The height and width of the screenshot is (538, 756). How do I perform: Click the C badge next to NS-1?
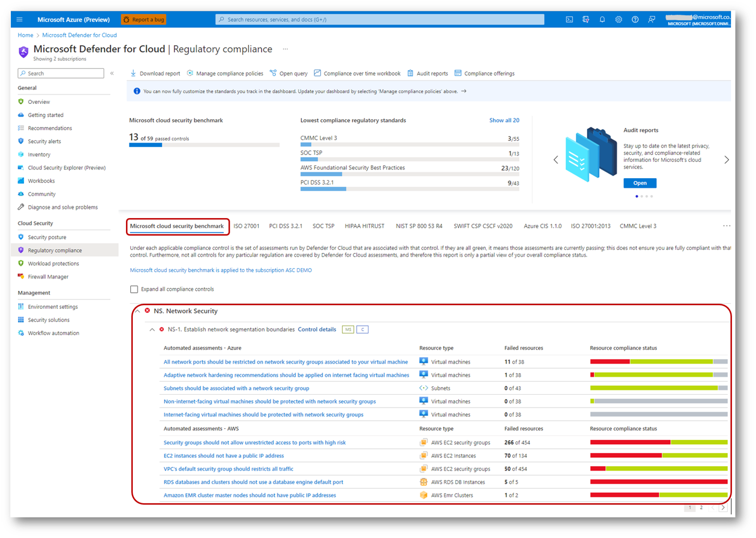(363, 329)
